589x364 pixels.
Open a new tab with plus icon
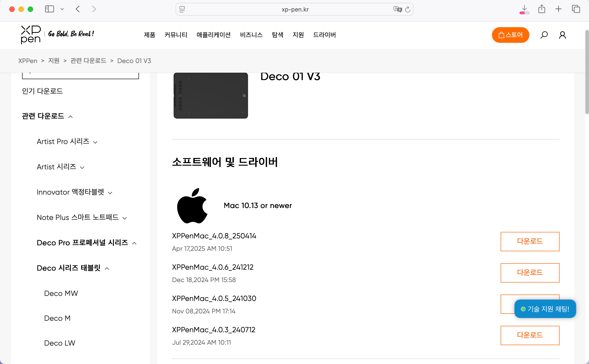tap(558, 9)
